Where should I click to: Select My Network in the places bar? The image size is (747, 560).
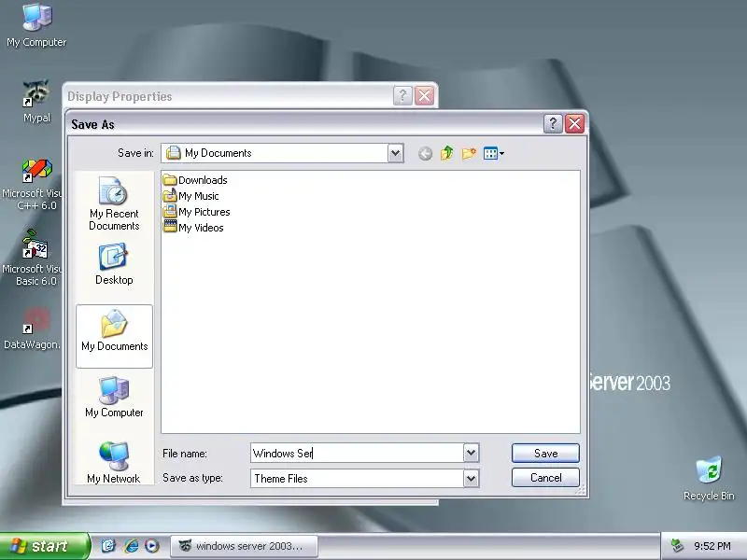[x=114, y=462]
